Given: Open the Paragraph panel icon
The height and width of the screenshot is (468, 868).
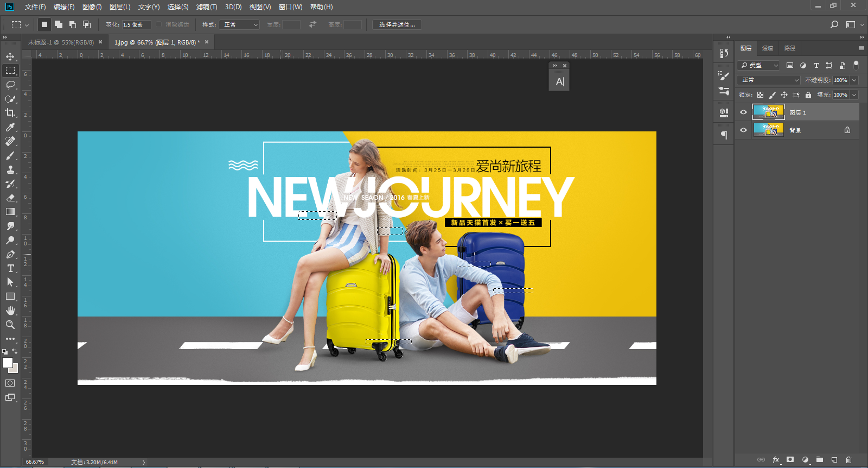Looking at the screenshot, I should (724, 135).
